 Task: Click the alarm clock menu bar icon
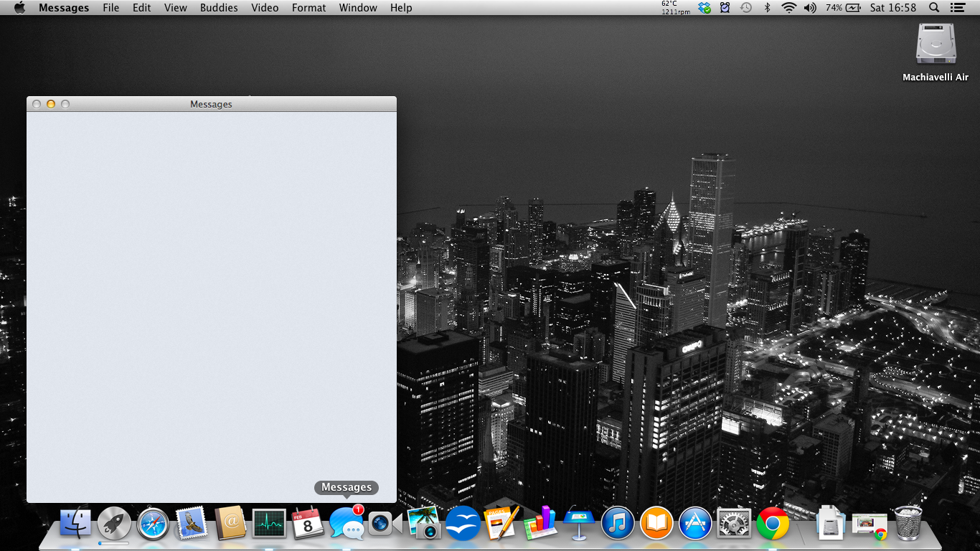pos(725,8)
